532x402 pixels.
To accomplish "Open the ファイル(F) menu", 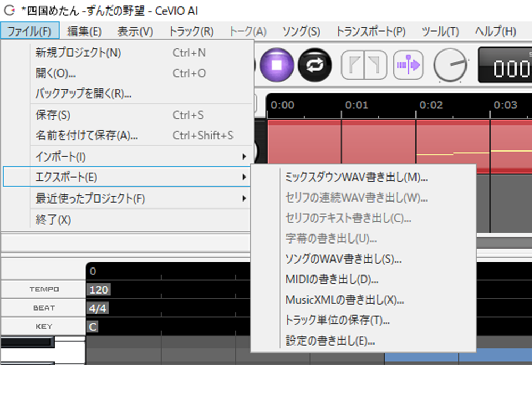I will (x=29, y=31).
